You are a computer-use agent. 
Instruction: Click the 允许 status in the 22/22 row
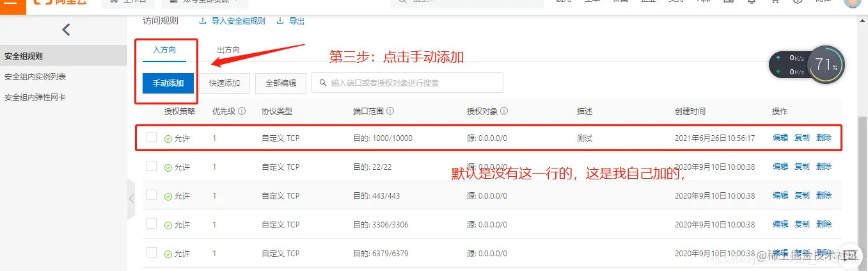point(177,167)
